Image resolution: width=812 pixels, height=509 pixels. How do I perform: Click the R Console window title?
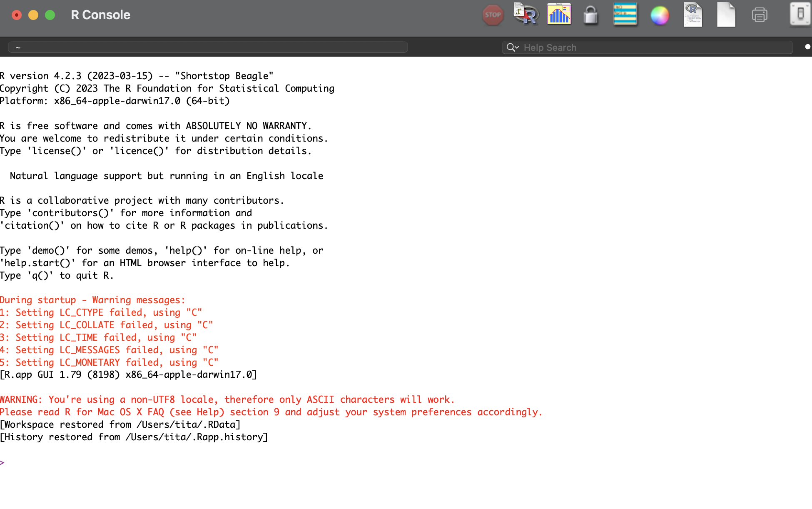click(100, 15)
